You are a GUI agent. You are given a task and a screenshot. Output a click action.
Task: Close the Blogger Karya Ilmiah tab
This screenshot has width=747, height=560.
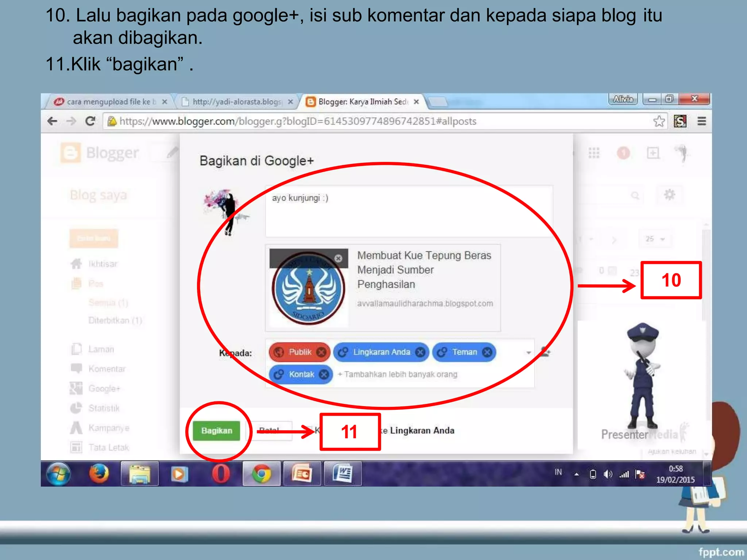416,102
